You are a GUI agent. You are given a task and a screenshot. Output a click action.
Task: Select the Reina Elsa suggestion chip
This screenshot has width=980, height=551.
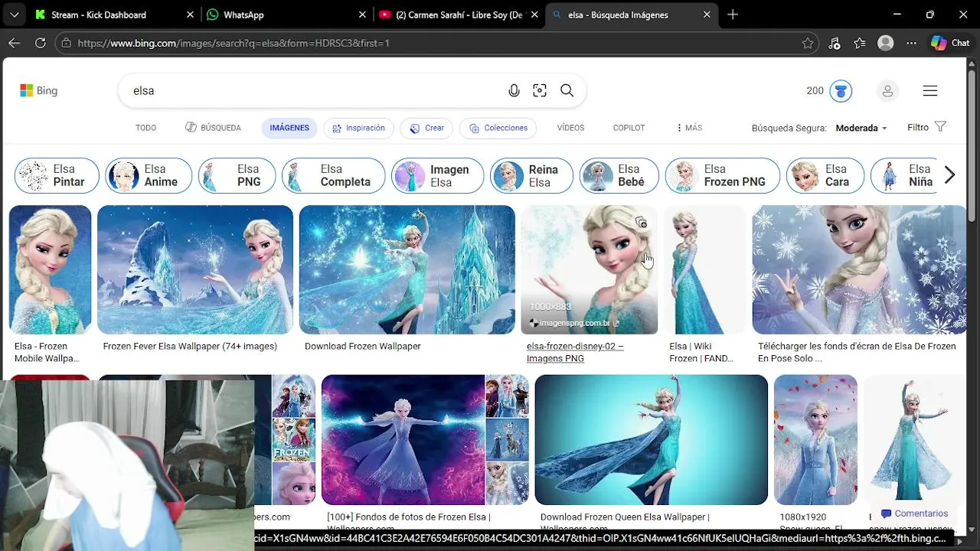(x=531, y=175)
